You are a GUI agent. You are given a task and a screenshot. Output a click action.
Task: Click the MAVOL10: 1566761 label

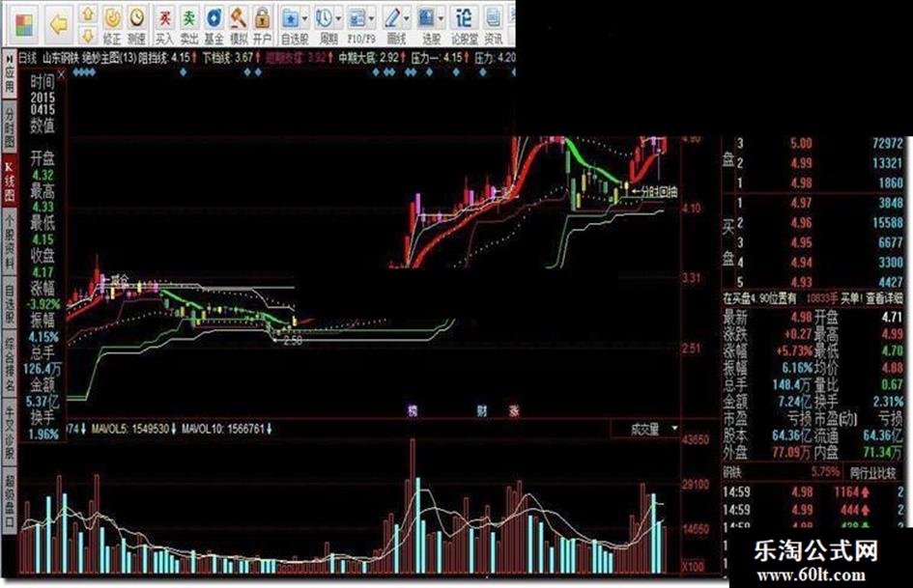click(x=227, y=430)
